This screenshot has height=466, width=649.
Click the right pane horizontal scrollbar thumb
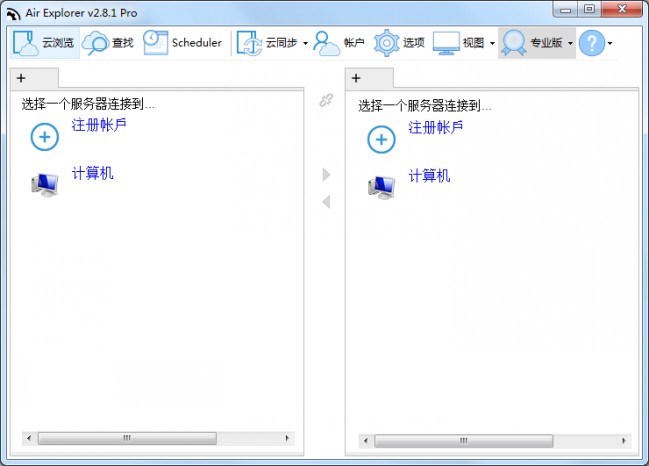pos(464,441)
